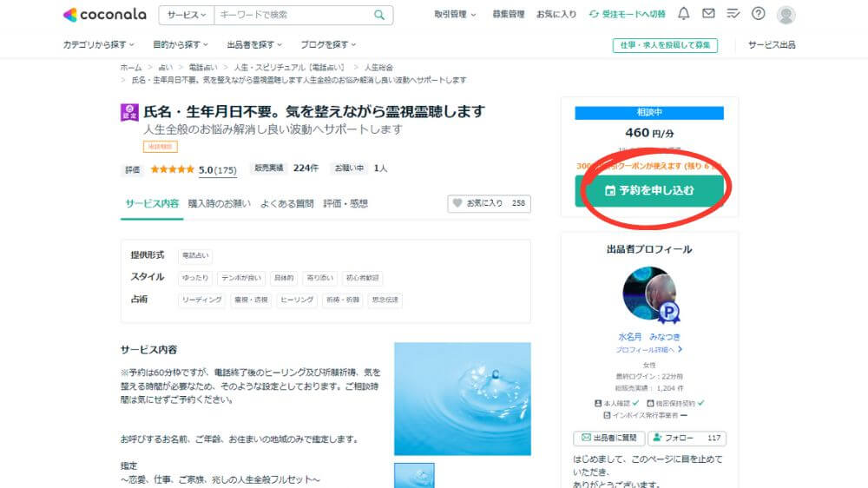Click the 霊視・透視 tag
This screenshot has width=868, height=488.
(x=251, y=300)
